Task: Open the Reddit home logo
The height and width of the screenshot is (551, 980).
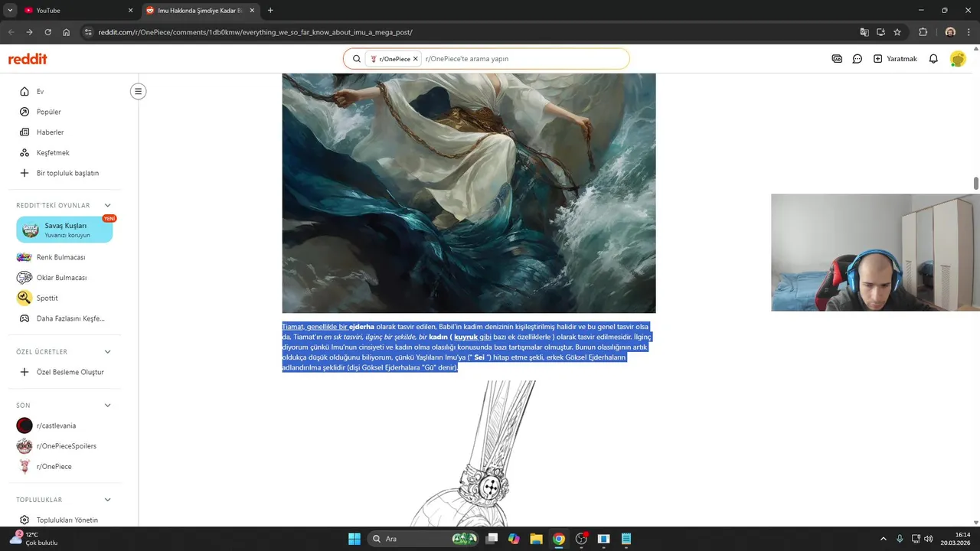Action: click(x=28, y=59)
